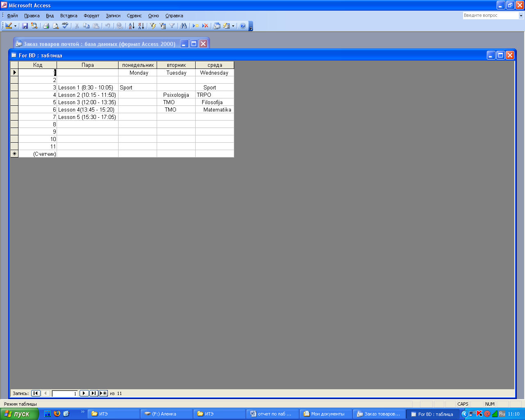
Task: Open the New Object dropdown arrow
Action: click(x=233, y=25)
